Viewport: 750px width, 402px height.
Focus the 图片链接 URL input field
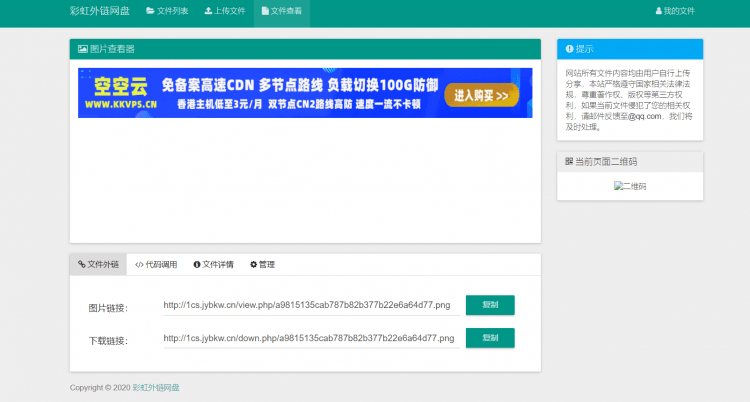[x=311, y=305]
